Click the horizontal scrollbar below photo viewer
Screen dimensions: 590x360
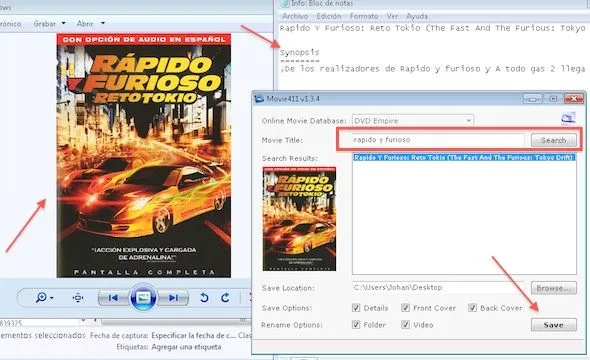click(x=175, y=322)
